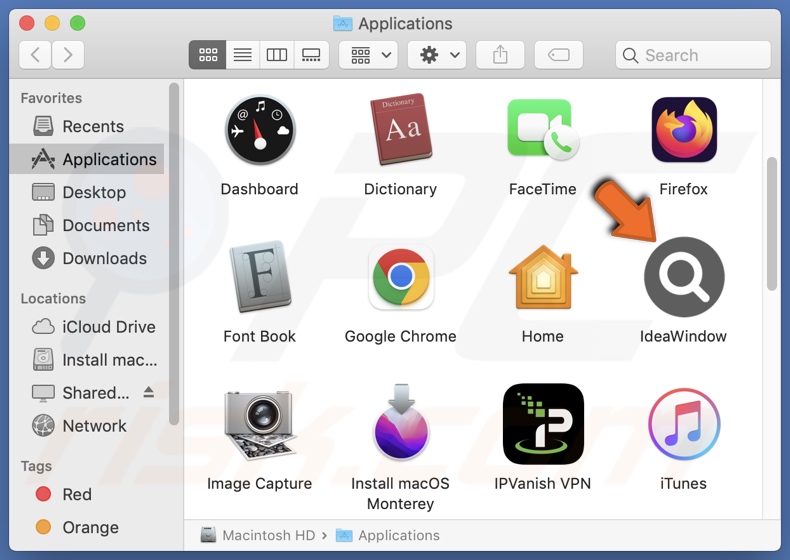Click in the Search field
This screenshot has height=560, width=790.
[693, 55]
